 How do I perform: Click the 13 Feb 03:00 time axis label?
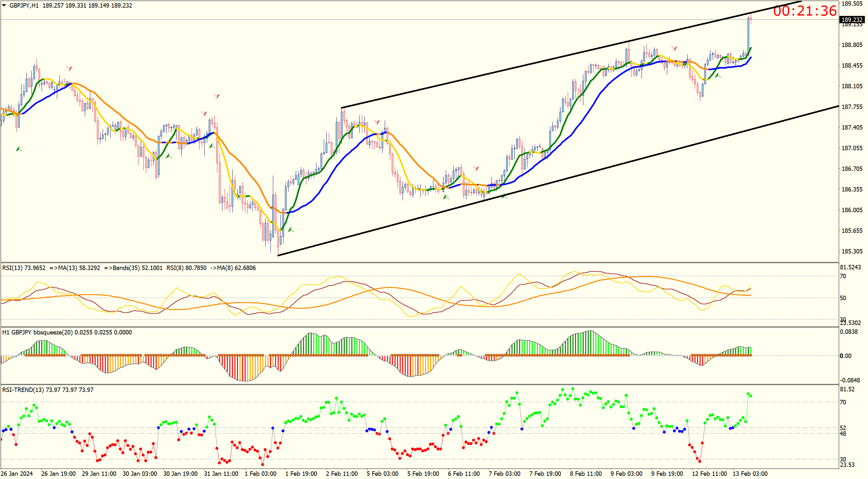click(750, 474)
